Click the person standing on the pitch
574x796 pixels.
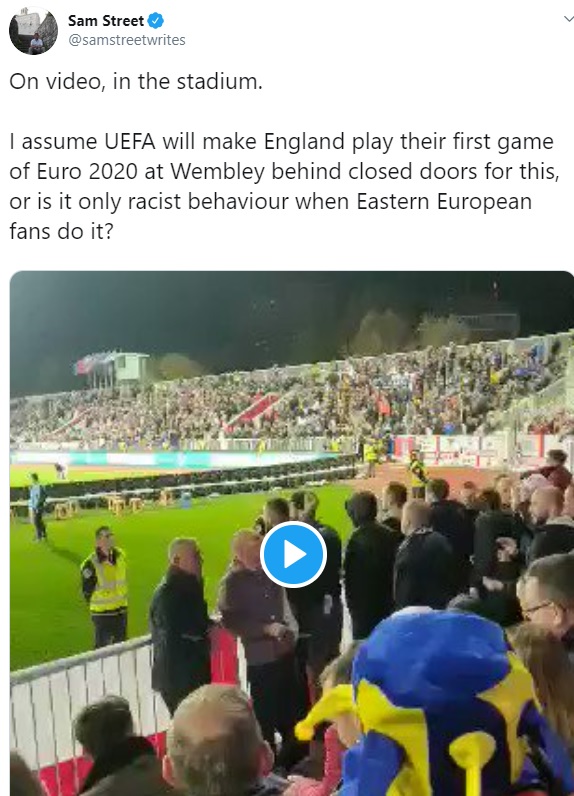[x=37, y=507]
